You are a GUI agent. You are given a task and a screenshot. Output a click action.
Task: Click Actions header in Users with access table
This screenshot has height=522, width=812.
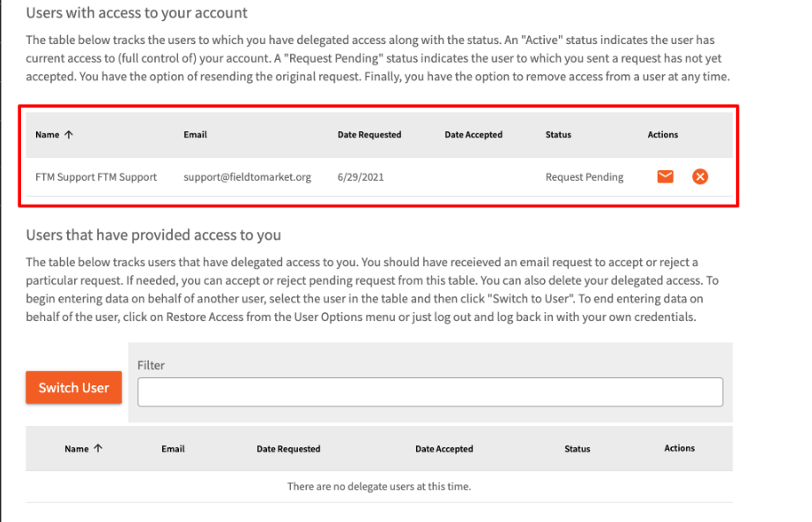pyautogui.click(x=662, y=135)
